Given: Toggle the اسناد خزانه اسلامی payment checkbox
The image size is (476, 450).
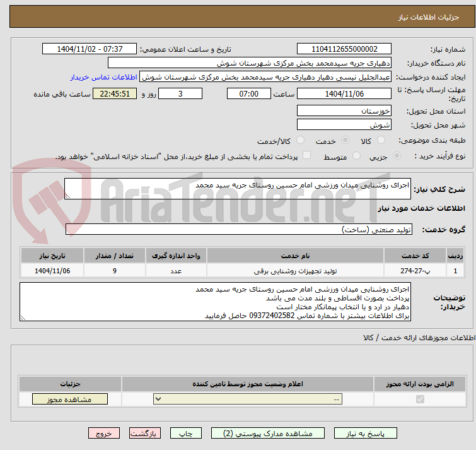Looking at the screenshot, I should (x=307, y=155).
